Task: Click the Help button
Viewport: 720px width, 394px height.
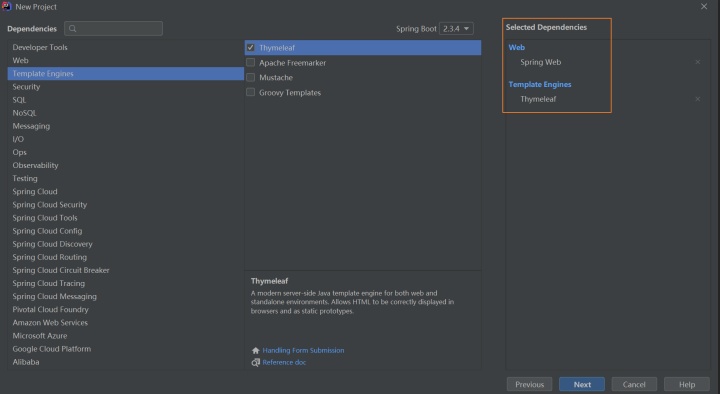Action: click(687, 384)
